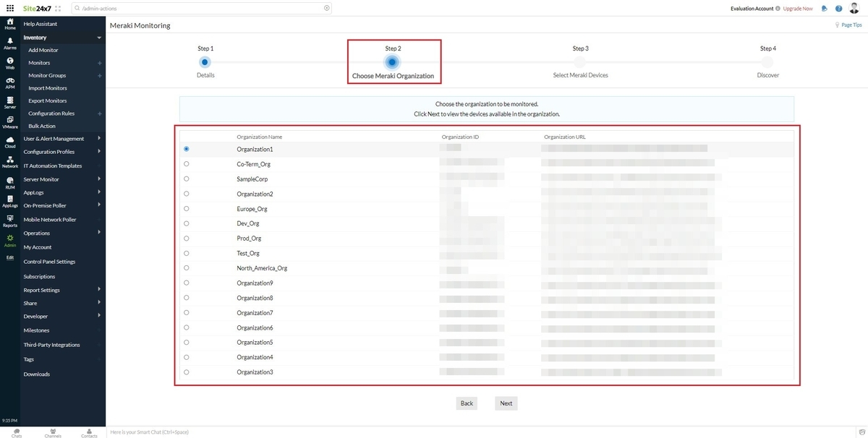Screen dimensions: 868x438
Task: Expand the On-Premise Poller submenu
Action: [x=99, y=205]
